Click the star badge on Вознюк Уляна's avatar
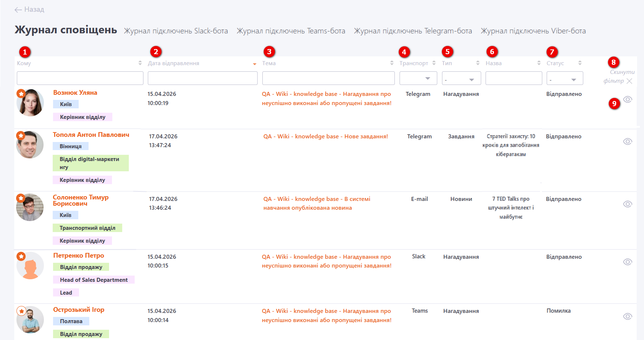Viewport: 644px width, 340px height. (x=21, y=94)
